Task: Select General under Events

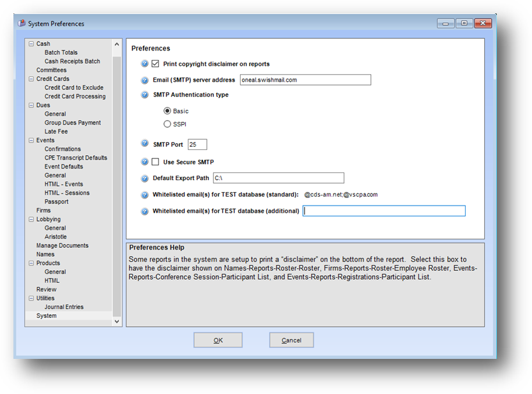Action: point(56,176)
